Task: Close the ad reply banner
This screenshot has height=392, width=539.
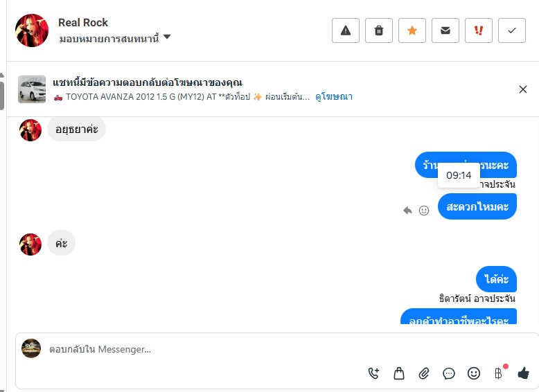Action: pos(523,89)
